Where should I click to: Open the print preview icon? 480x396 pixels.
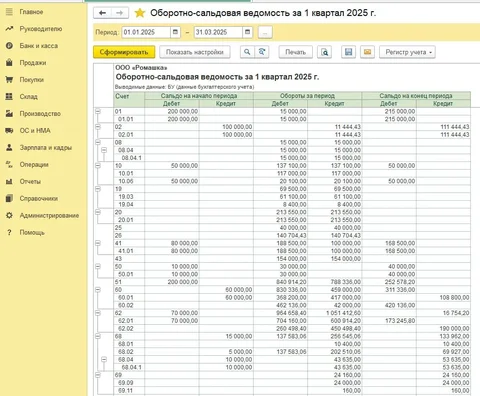324,52
